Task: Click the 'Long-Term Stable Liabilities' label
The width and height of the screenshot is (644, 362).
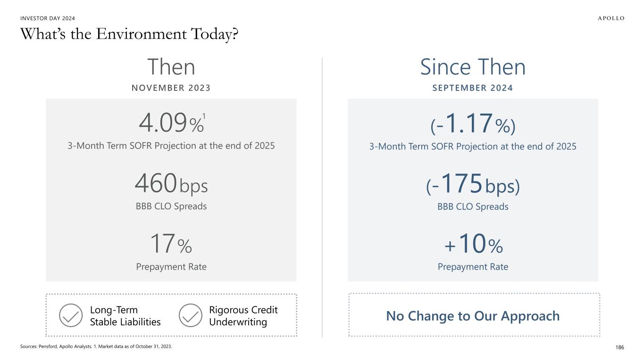Action: [125, 316]
